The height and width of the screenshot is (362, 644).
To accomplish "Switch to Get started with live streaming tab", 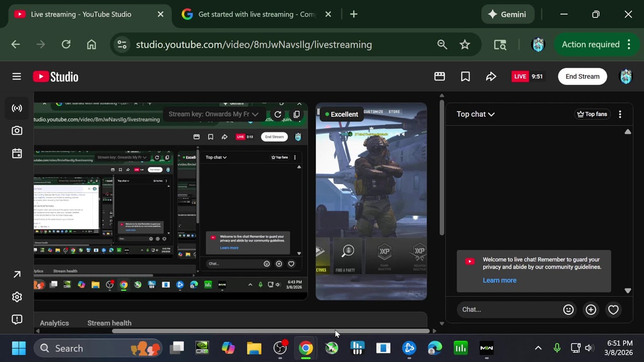I will point(257,14).
